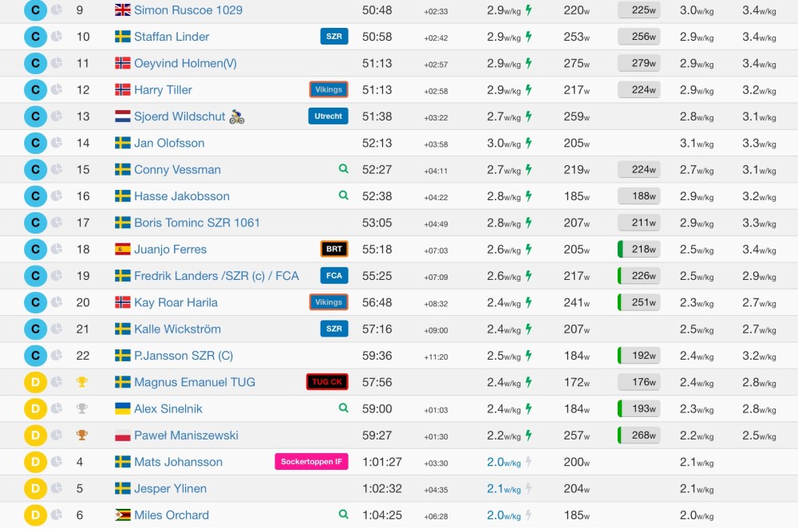
Task: Click the Utrecht team badge
Action: click(x=328, y=116)
